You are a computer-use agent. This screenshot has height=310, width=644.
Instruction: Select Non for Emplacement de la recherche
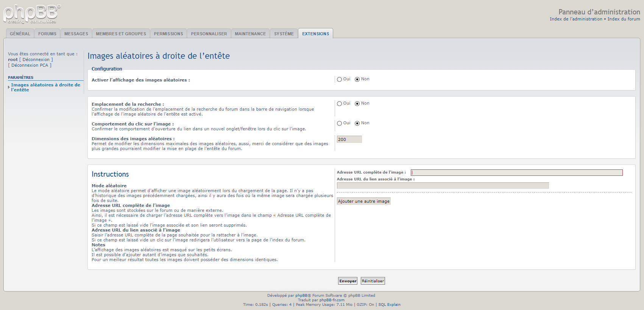coord(357,104)
